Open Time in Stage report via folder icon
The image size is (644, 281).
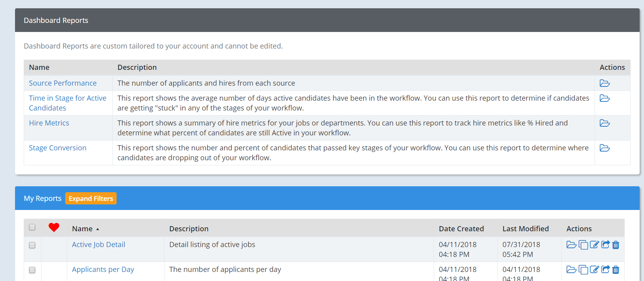click(604, 98)
